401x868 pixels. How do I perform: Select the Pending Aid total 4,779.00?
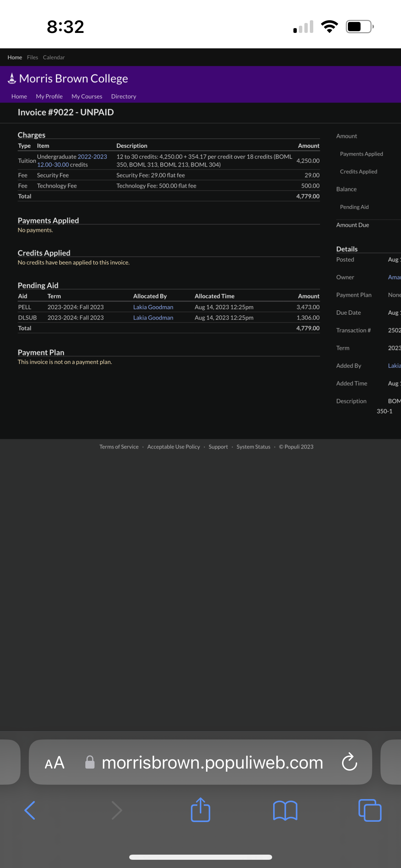[x=308, y=328]
